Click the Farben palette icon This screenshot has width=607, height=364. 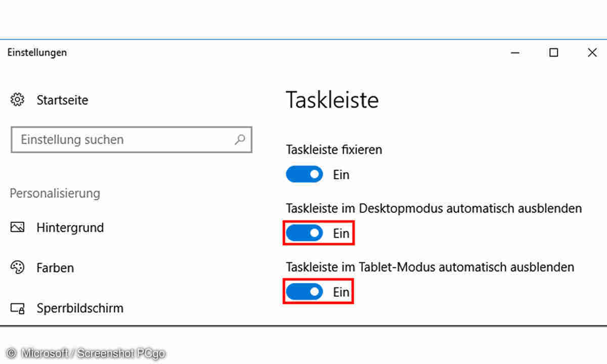tap(18, 267)
